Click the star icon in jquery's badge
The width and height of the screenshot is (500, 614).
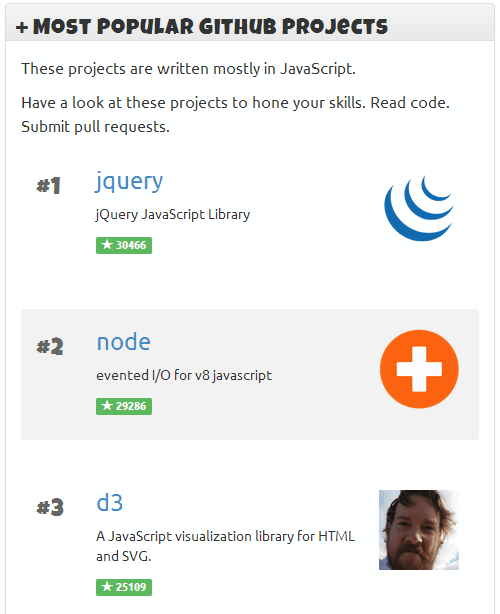(106, 245)
